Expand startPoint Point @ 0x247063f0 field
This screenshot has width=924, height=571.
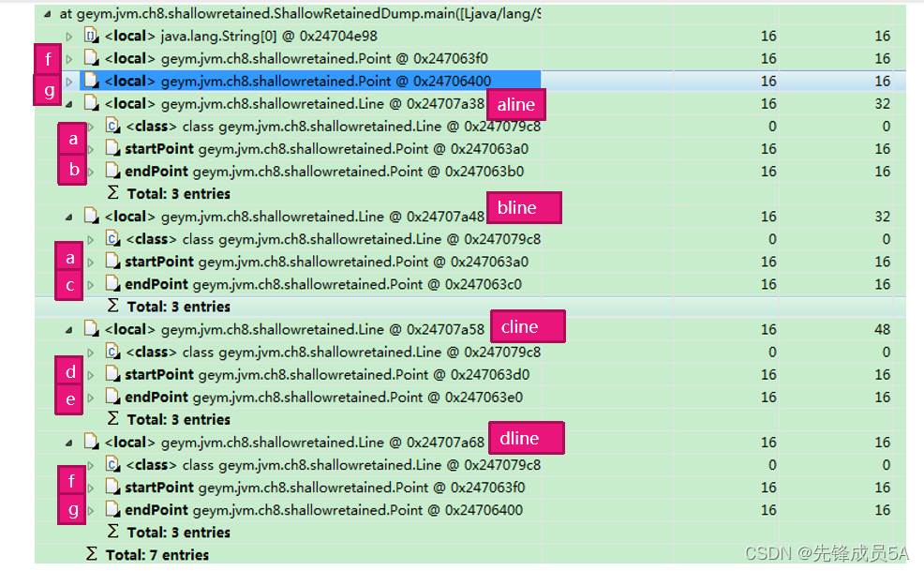(91, 488)
